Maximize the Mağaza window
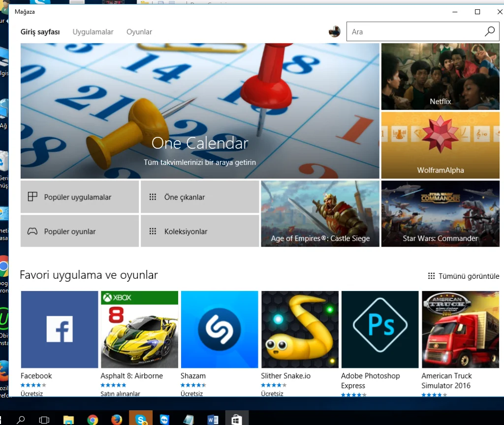This screenshot has width=504, height=425. 477,12
